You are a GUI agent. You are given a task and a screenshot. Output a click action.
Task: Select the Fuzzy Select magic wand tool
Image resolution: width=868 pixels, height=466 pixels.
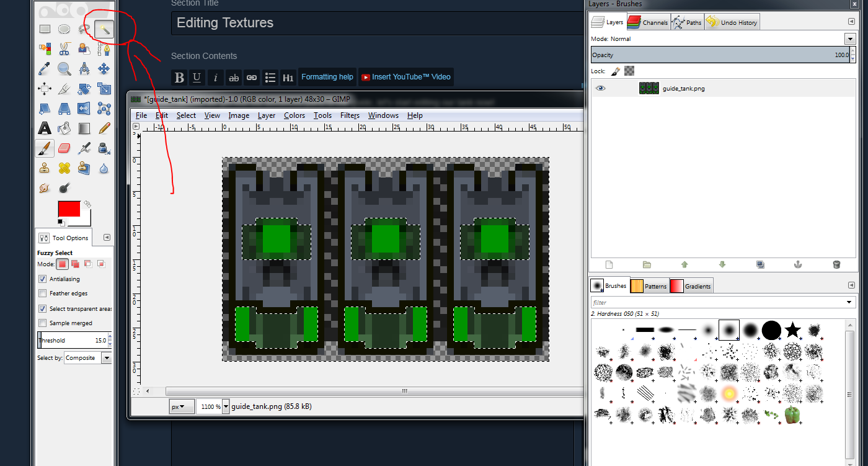coord(104,29)
